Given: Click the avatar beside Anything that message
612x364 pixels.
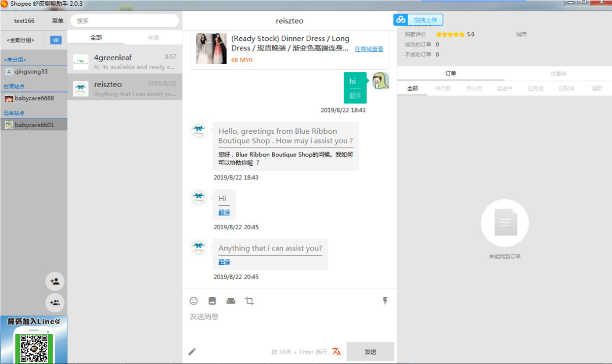Looking at the screenshot, I should pyautogui.click(x=198, y=247).
